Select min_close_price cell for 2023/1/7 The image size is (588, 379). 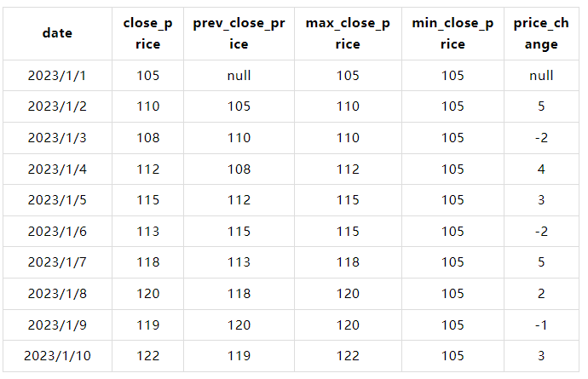point(453,262)
